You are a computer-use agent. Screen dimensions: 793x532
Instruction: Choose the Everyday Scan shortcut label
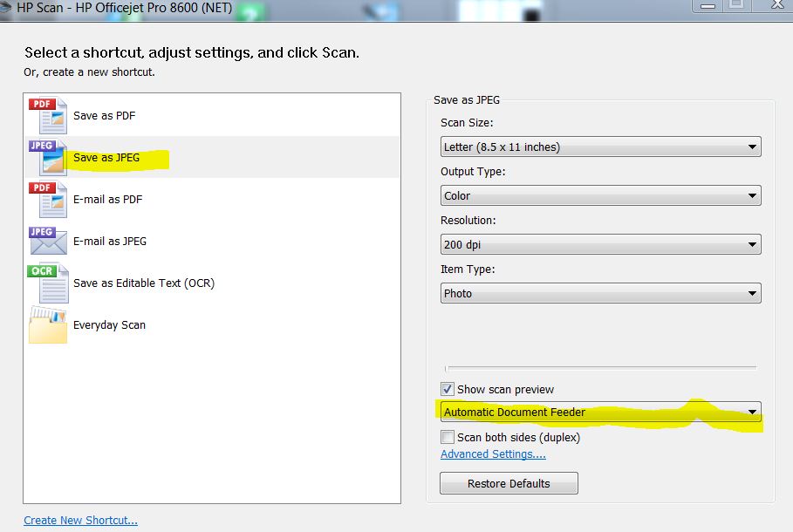click(109, 324)
